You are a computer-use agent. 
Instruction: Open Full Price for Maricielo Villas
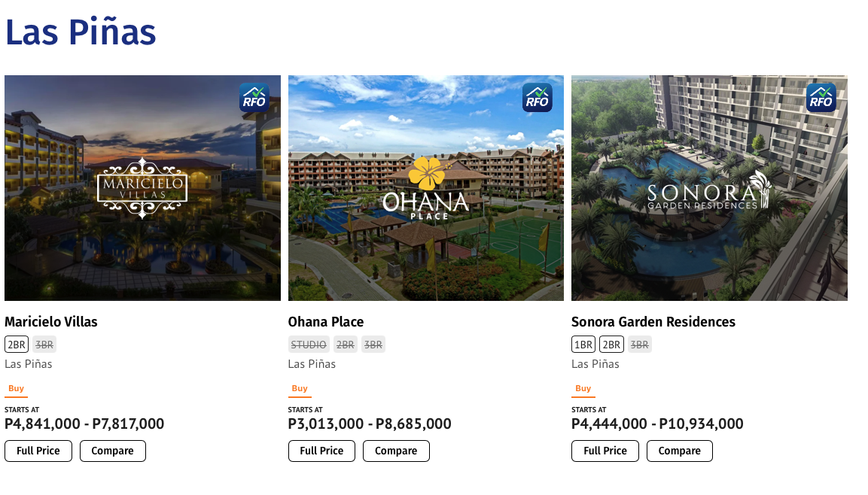[x=38, y=451]
